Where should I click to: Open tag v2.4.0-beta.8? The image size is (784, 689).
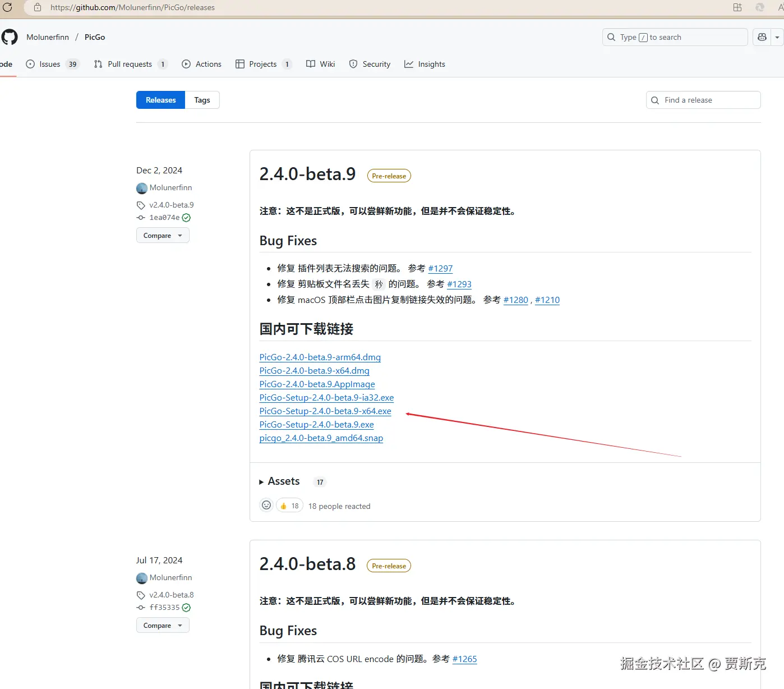point(172,595)
